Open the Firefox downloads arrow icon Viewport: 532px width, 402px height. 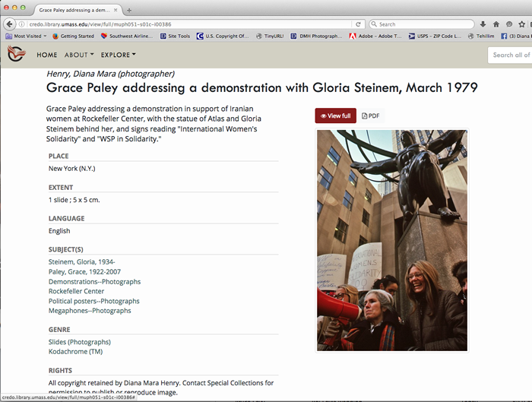[x=482, y=24]
